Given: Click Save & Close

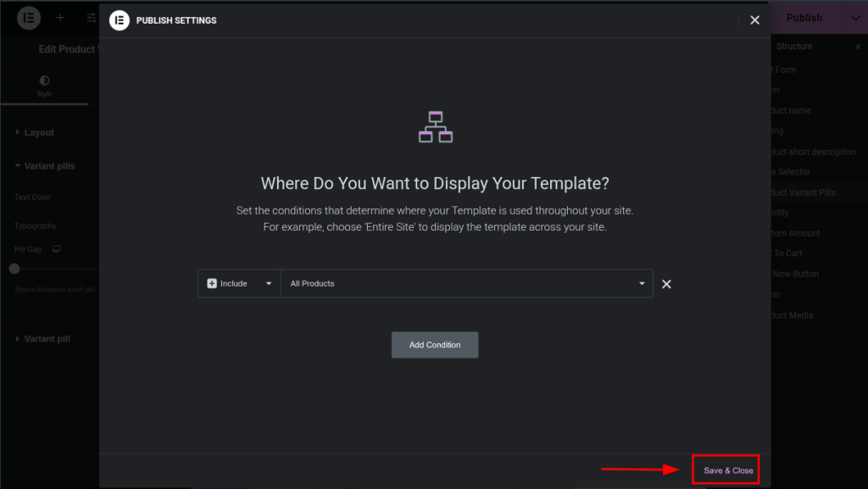Looking at the screenshot, I should coord(728,470).
